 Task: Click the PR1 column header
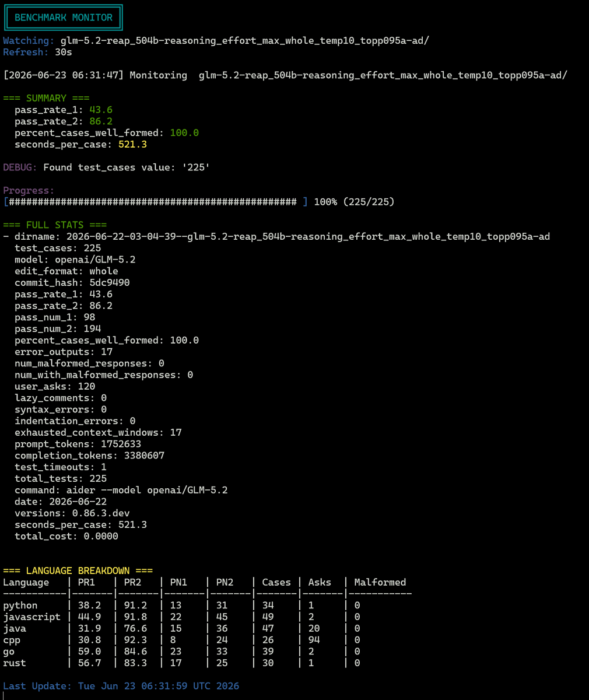pos(86,582)
